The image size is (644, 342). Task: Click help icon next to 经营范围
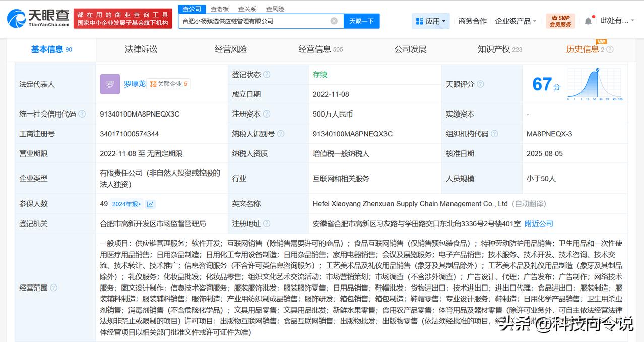pyautogui.click(x=53, y=288)
